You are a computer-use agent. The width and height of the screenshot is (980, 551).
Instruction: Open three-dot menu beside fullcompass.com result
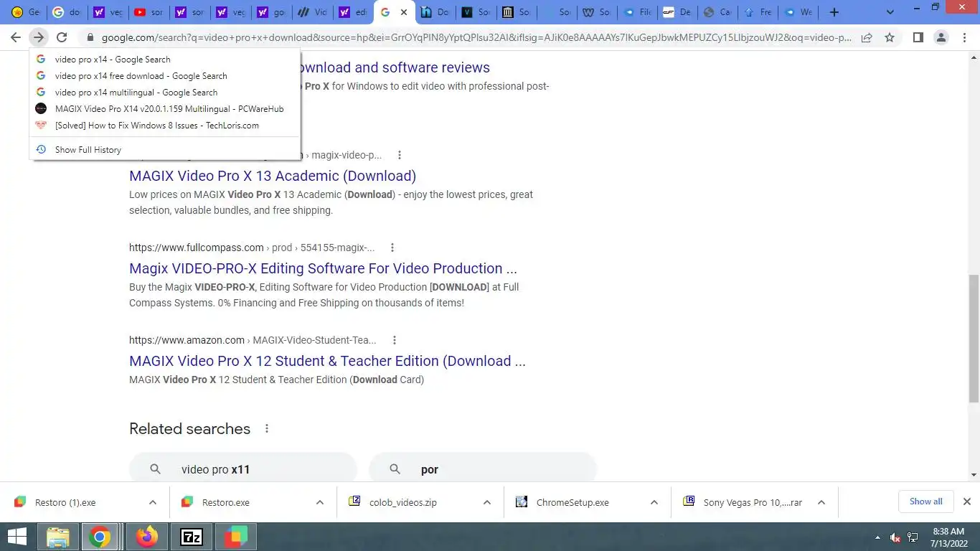[392, 248]
